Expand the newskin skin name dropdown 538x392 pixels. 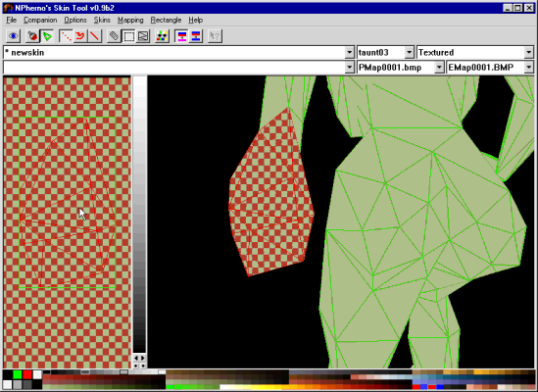349,53
